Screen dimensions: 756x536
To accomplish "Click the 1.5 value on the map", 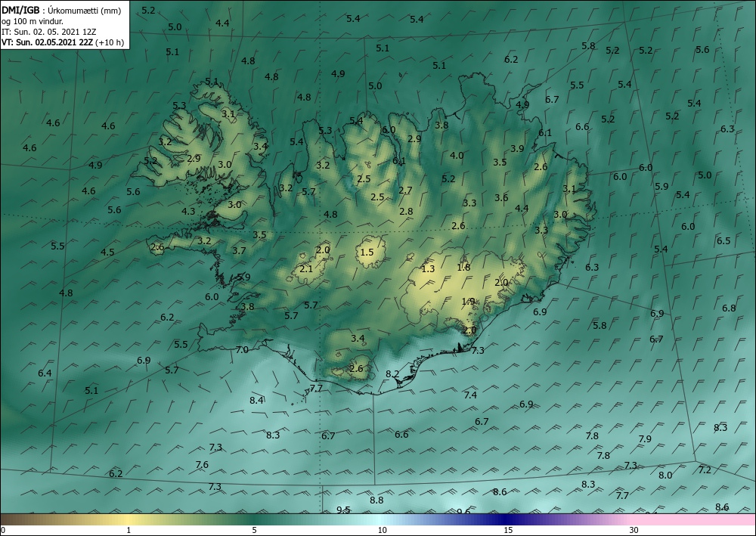I will pos(367,252).
